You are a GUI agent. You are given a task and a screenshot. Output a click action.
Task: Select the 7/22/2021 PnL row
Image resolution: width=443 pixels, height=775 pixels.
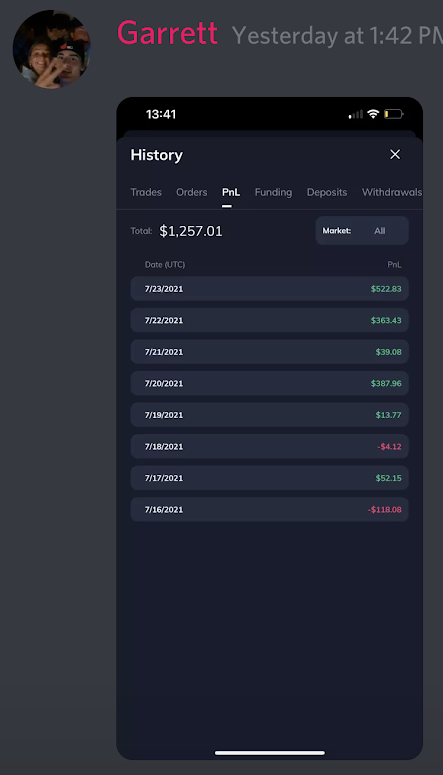[x=269, y=320]
